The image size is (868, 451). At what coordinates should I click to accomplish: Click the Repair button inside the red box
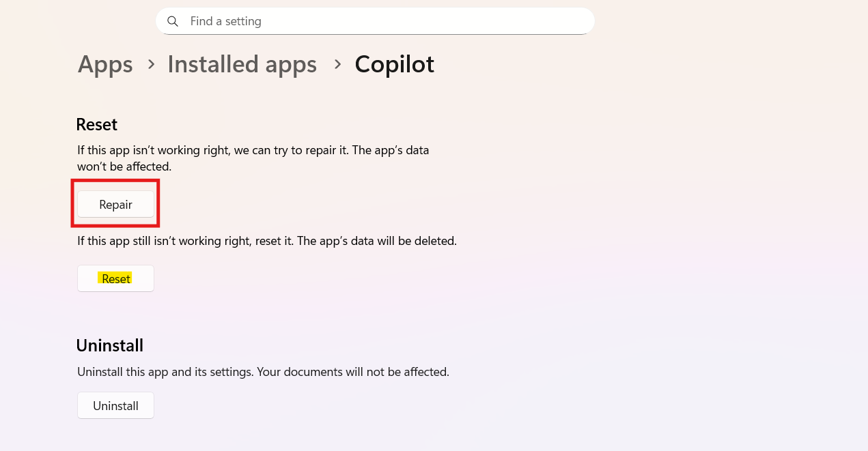[115, 204]
